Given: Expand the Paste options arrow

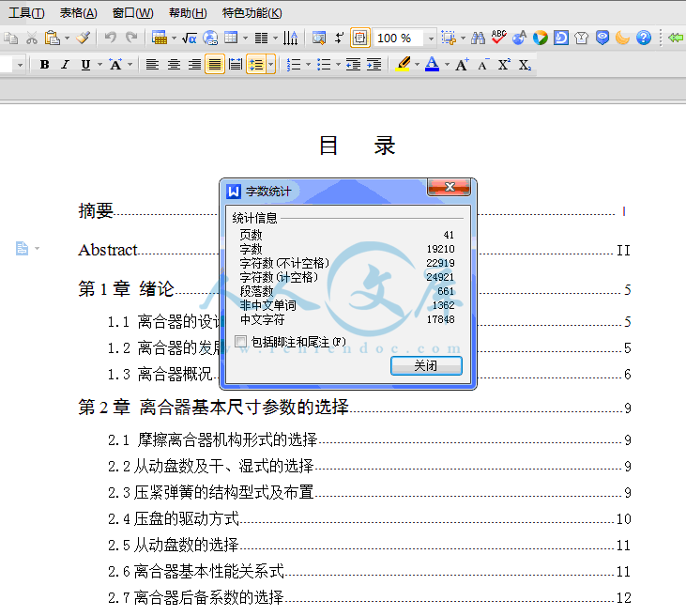Looking at the screenshot, I should pos(67,38).
